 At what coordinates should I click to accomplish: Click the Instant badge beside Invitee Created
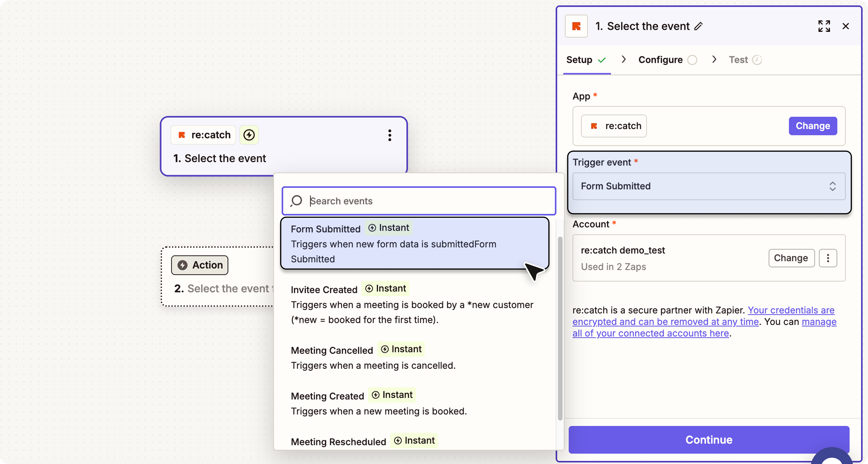(x=386, y=288)
